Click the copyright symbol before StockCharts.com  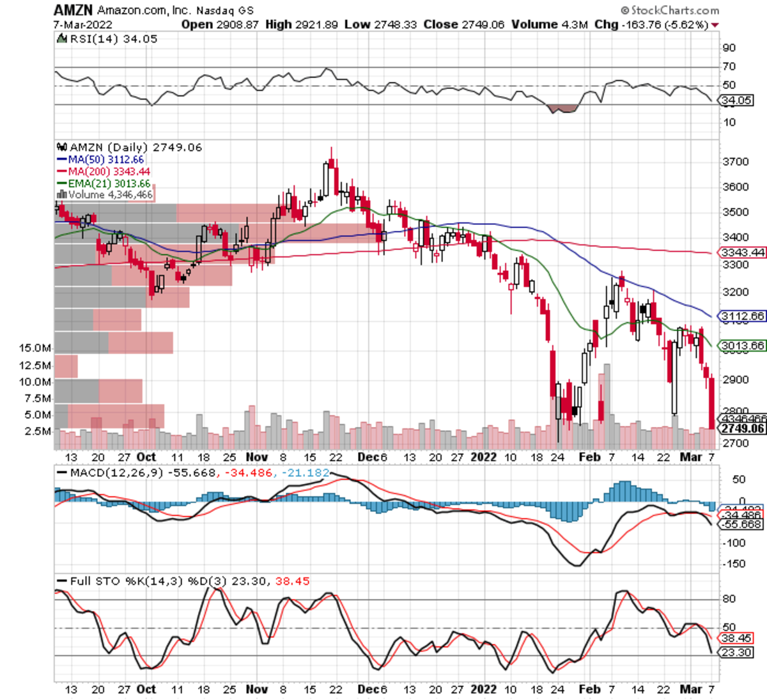(x=624, y=11)
